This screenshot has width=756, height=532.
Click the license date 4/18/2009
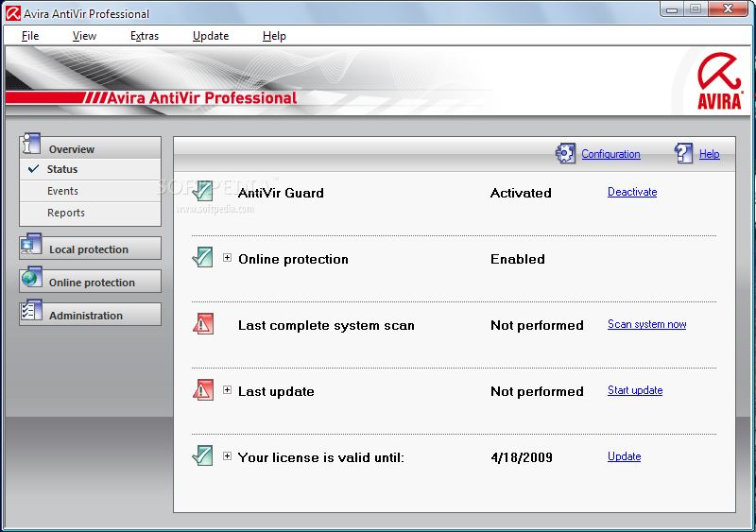pos(522,457)
